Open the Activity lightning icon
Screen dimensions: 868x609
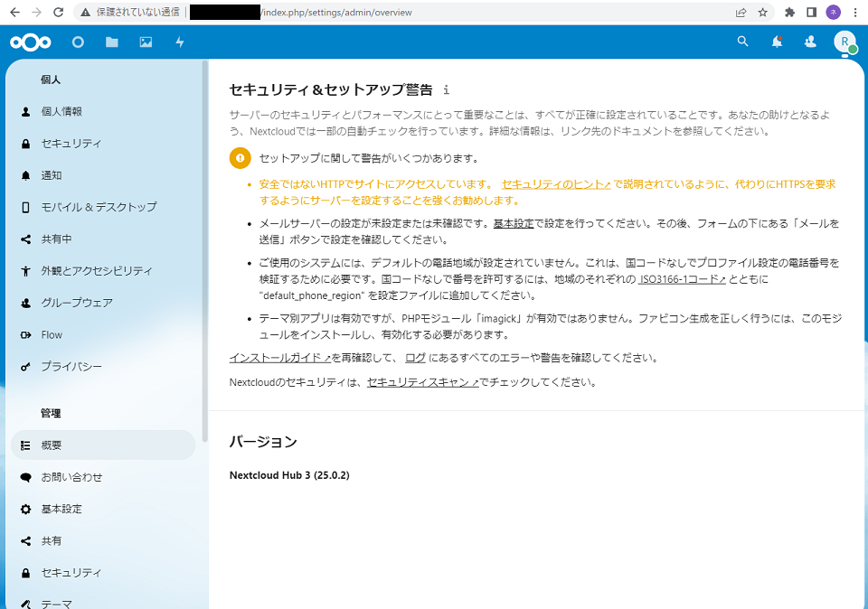click(180, 42)
